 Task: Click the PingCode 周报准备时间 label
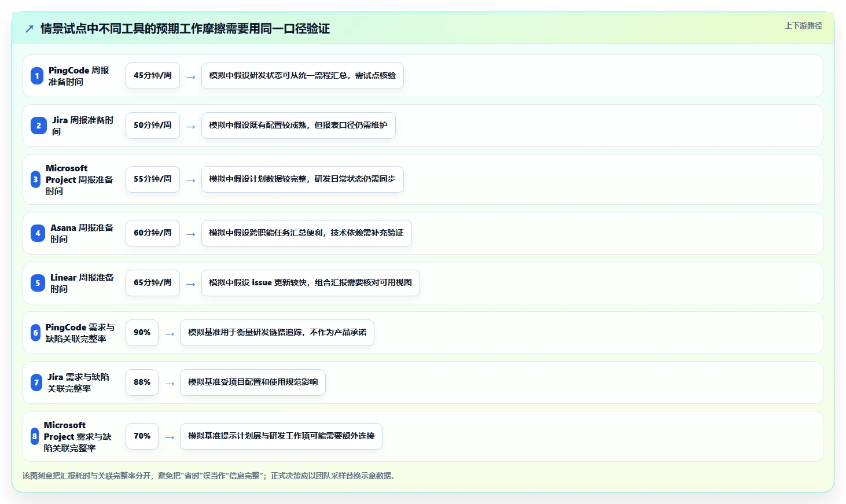[79, 76]
